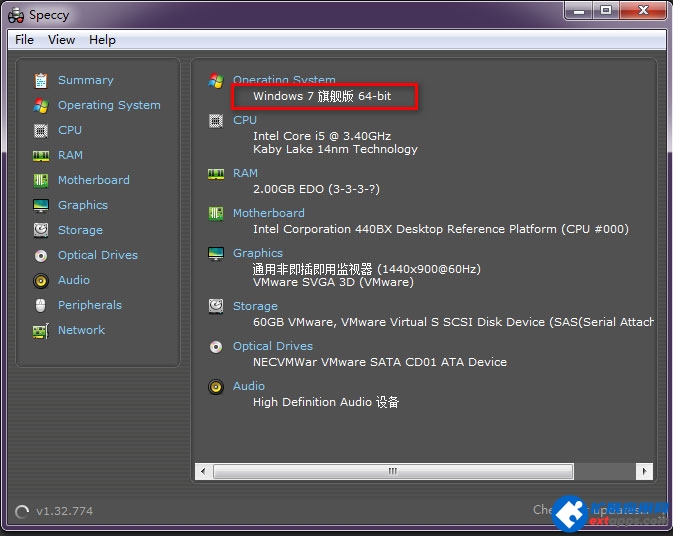Screen dimensions: 673x536
Task: Click the Operating System Windows flag sidebar icon
Action: click(x=41, y=106)
